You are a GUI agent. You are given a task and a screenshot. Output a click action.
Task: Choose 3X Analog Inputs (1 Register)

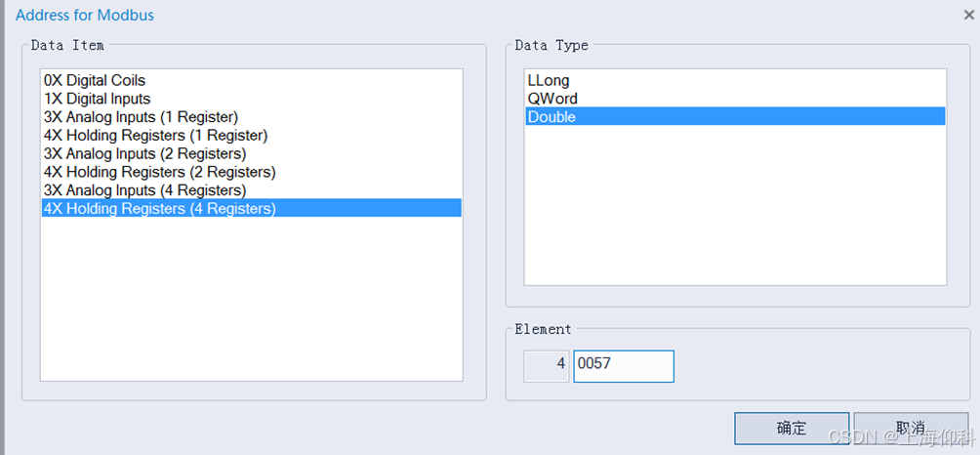[x=251, y=117]
